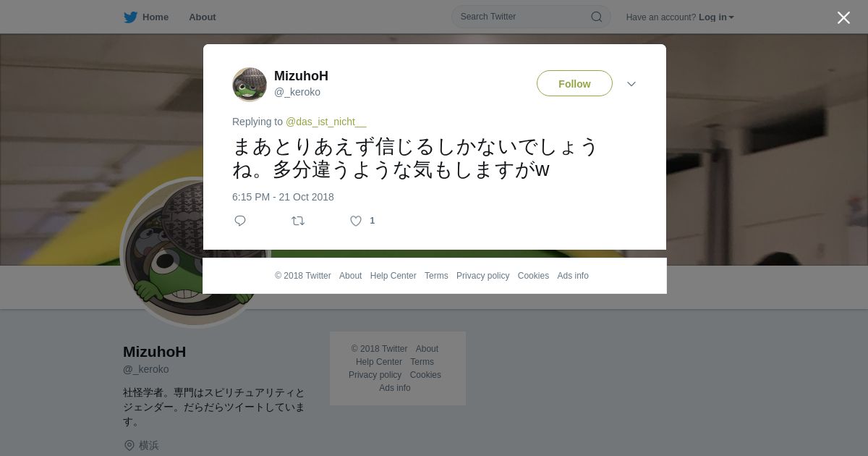
Task: Focus the Search Twitter input field
Action: coord(531,17)
